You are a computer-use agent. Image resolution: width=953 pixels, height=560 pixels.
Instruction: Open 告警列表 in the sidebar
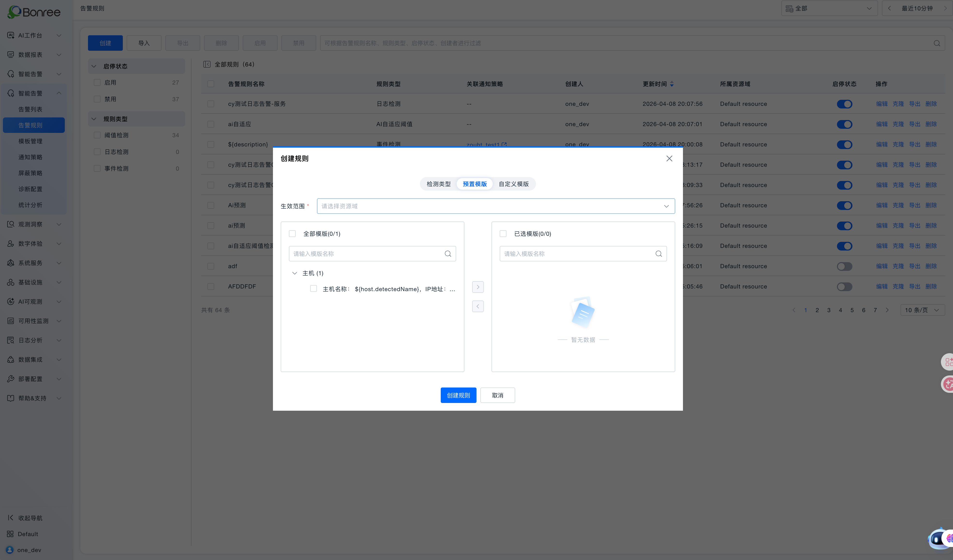click(x=31, y=109)
